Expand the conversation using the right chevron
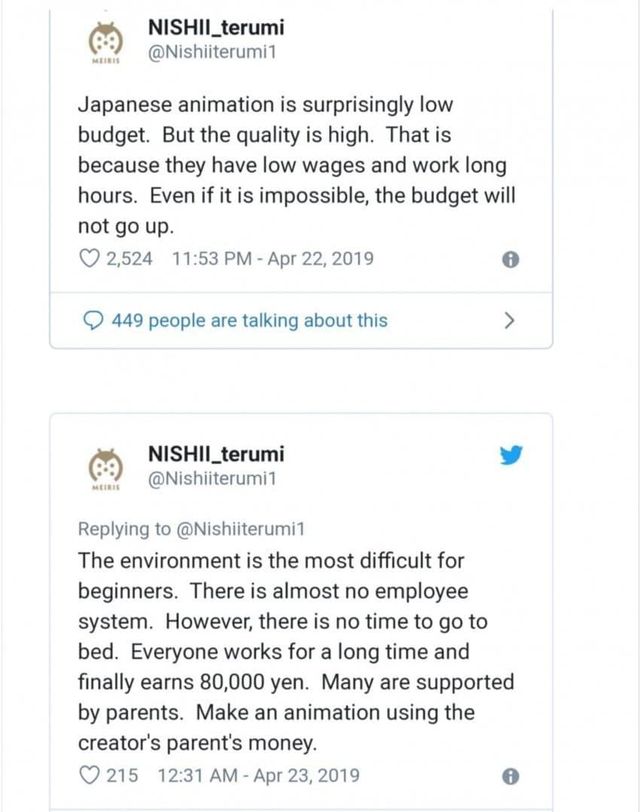 [x=510, y=321]
